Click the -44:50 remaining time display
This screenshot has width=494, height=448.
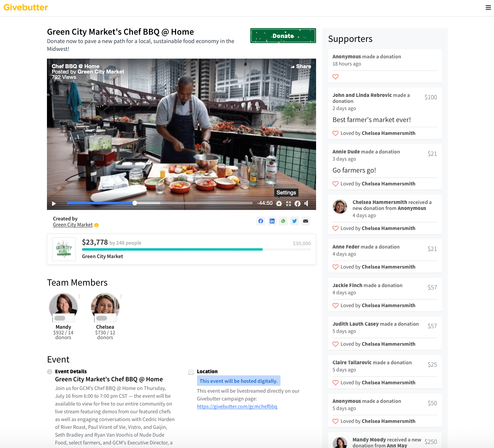pos(265,203)
